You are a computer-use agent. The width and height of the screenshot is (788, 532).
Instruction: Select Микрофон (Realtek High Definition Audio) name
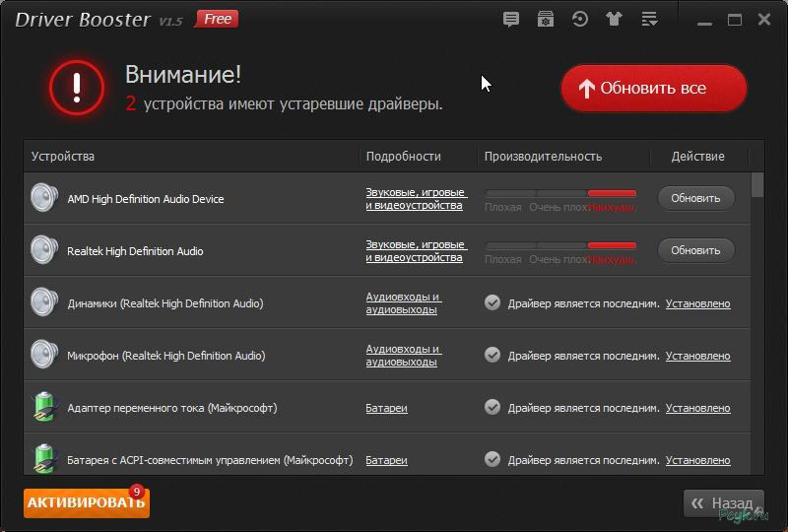coord(166,356)
